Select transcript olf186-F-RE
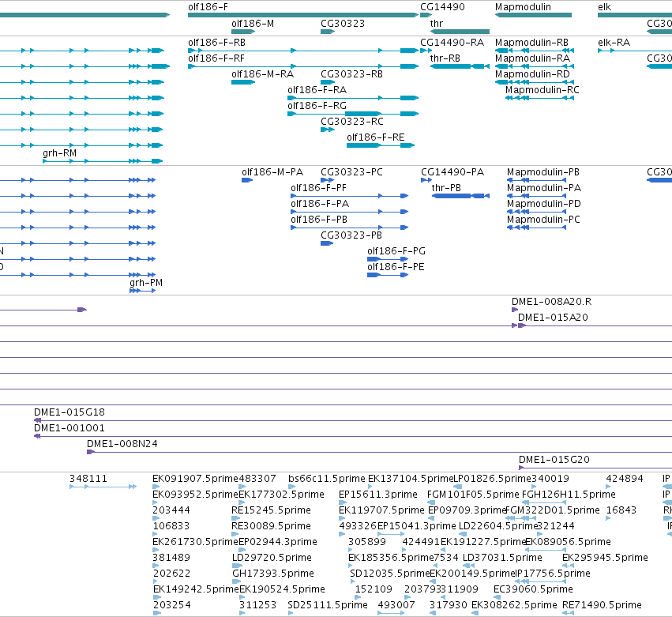 click(x=375, y=137)
